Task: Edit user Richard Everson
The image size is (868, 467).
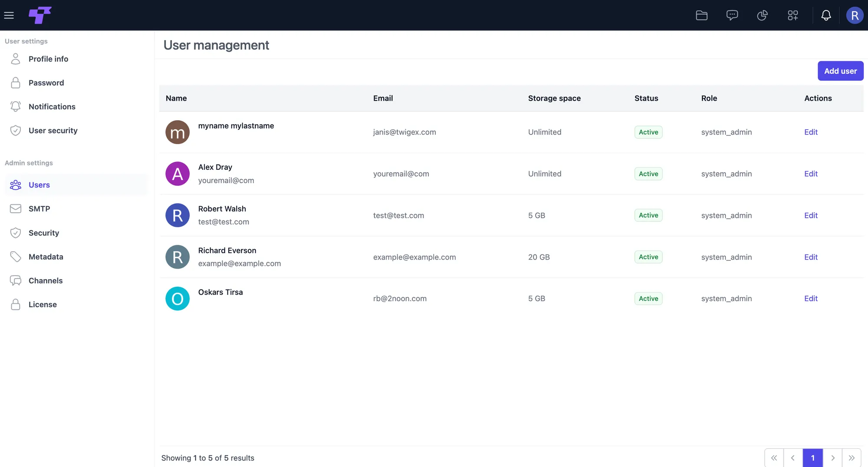Action: pyautogui.click(x=811, y=257)
